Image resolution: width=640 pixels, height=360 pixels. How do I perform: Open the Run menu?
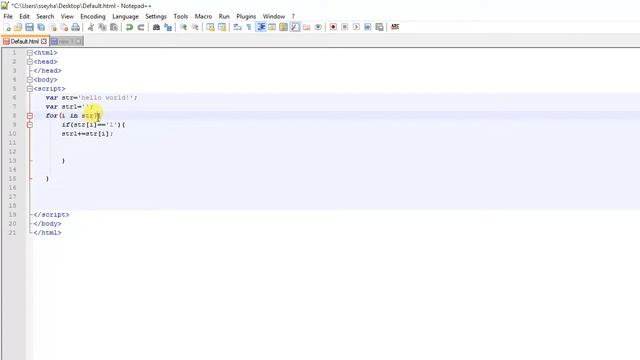224,16
